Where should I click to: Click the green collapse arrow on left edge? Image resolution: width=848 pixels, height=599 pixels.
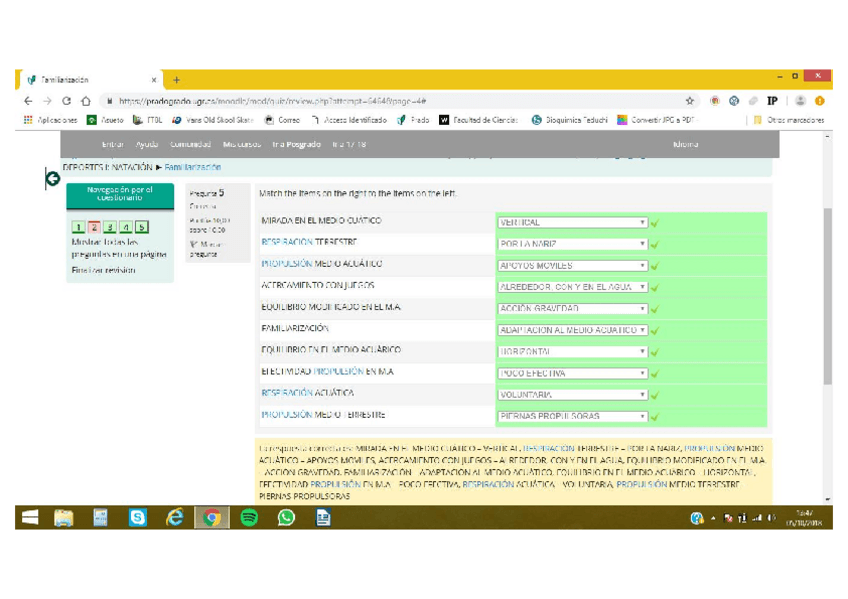tap(52, 179)
